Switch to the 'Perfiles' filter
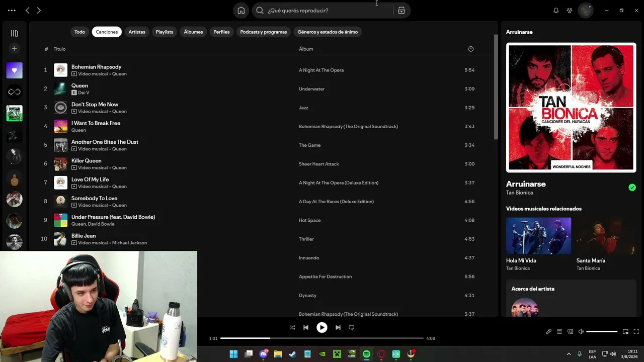 pos(221,32)
